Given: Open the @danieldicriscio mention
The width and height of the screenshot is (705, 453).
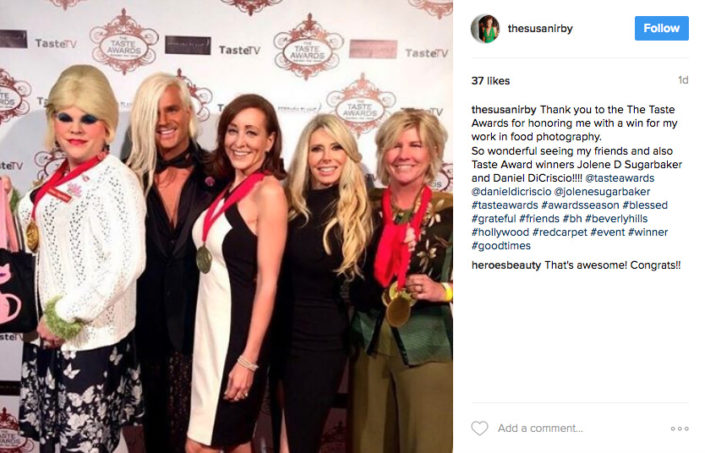Looking at the screenshot, I should point(511,191).
